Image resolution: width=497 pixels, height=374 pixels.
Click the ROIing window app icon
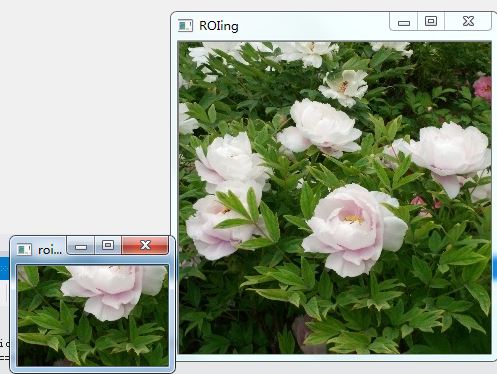(x=185, y=26)
